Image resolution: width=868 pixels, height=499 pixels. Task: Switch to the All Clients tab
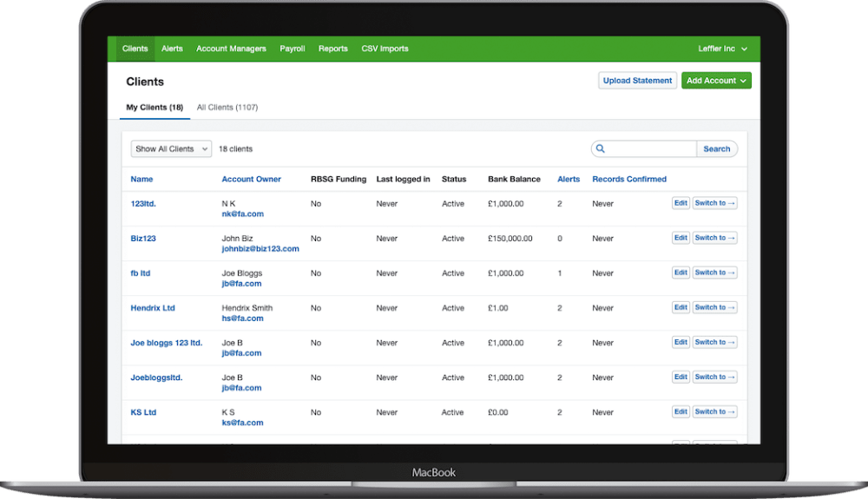tap(227, 108)
